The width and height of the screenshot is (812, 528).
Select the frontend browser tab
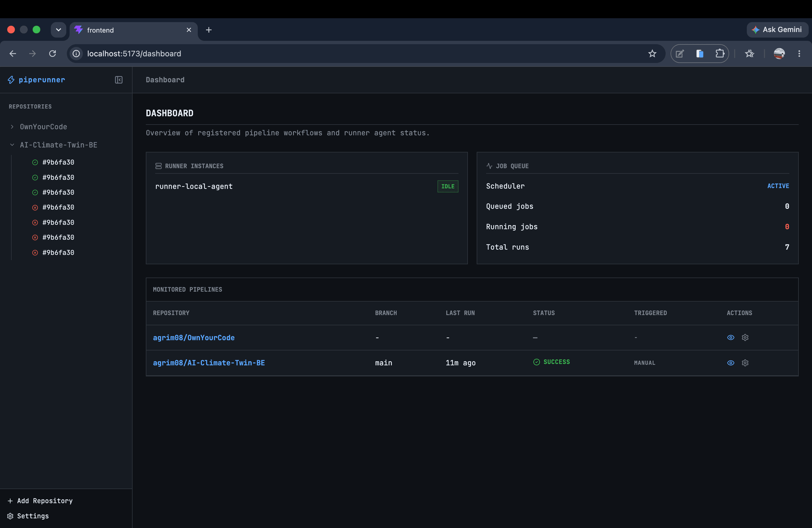[133, 30]
